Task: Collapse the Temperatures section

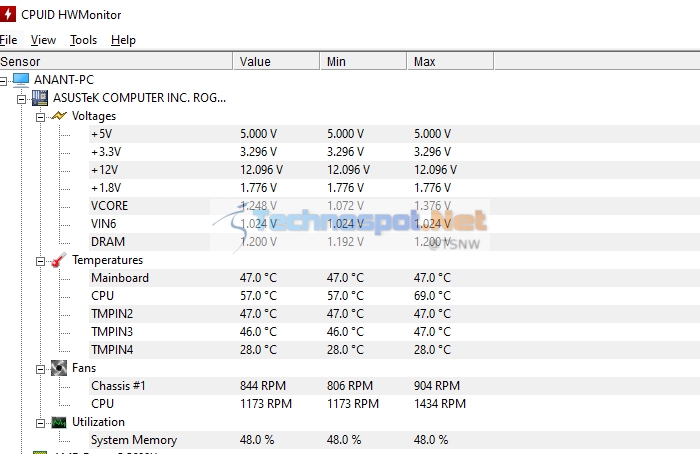Action: point(40,261)
